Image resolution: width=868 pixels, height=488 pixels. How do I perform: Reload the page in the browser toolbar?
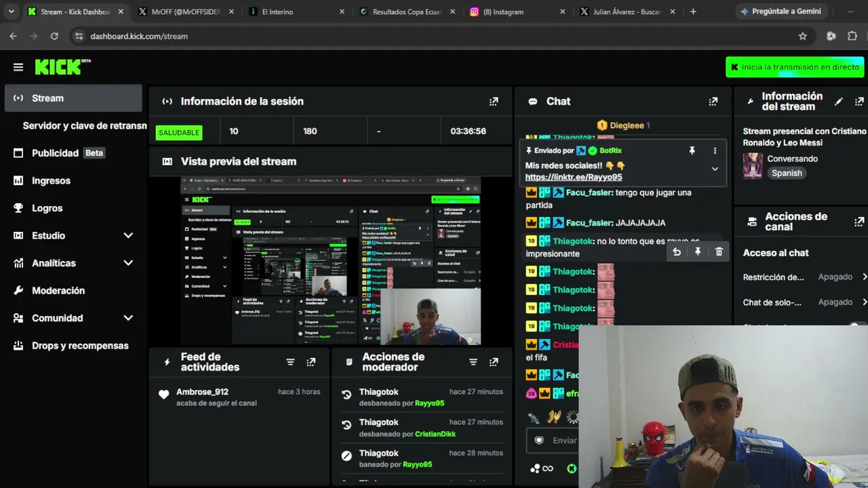[x=54, y=36]
